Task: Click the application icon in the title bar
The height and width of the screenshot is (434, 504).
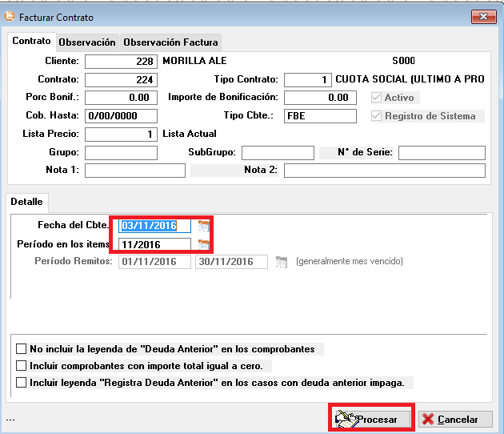Action: pos(10,16)
